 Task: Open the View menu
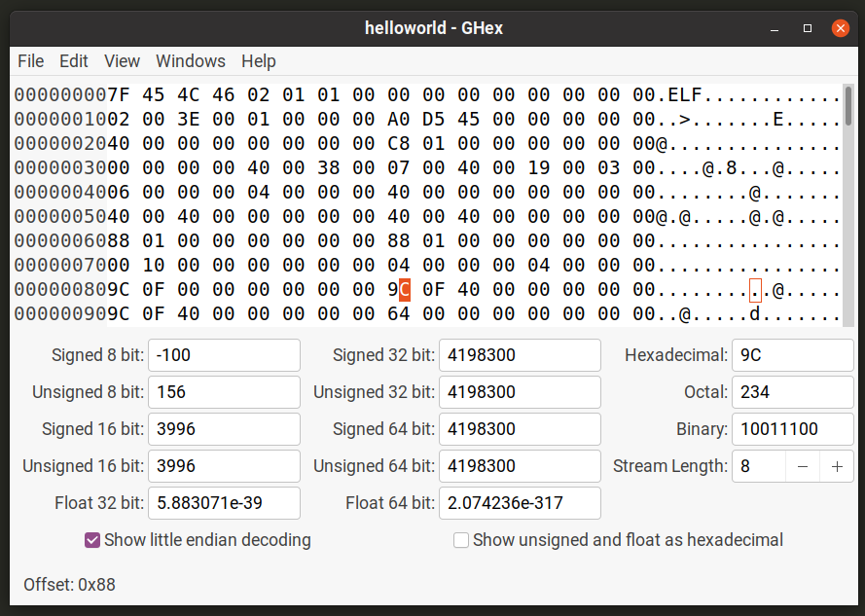(122, 61)
